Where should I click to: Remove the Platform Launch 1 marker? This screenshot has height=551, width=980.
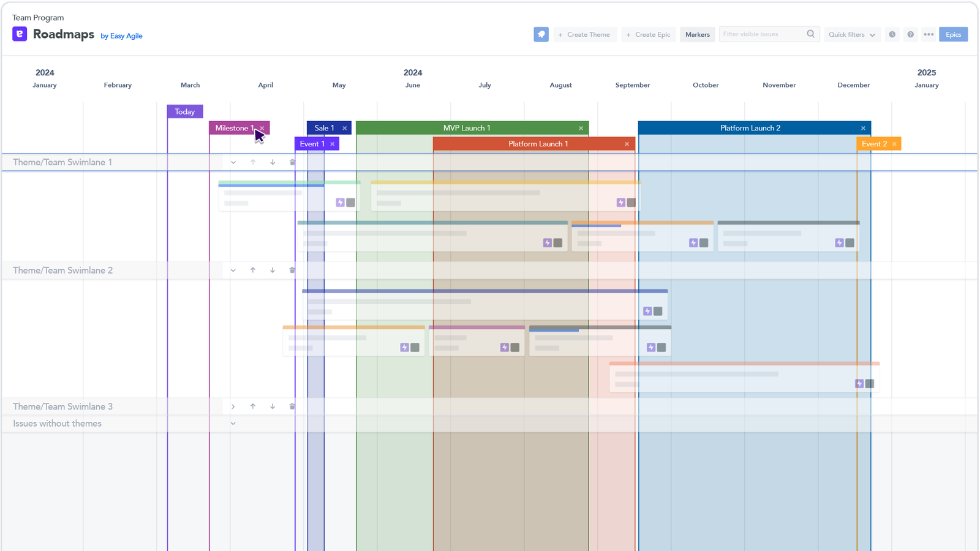point(627,144)
